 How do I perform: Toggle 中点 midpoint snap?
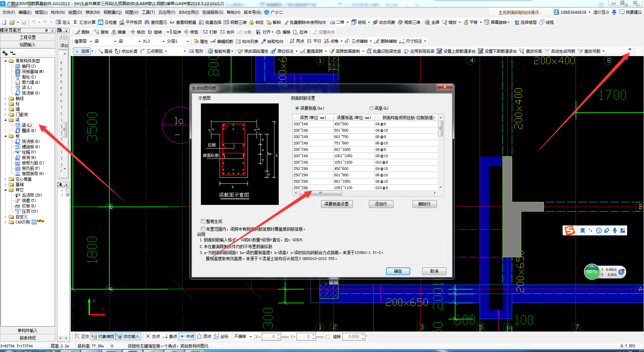tap(187, 336)
